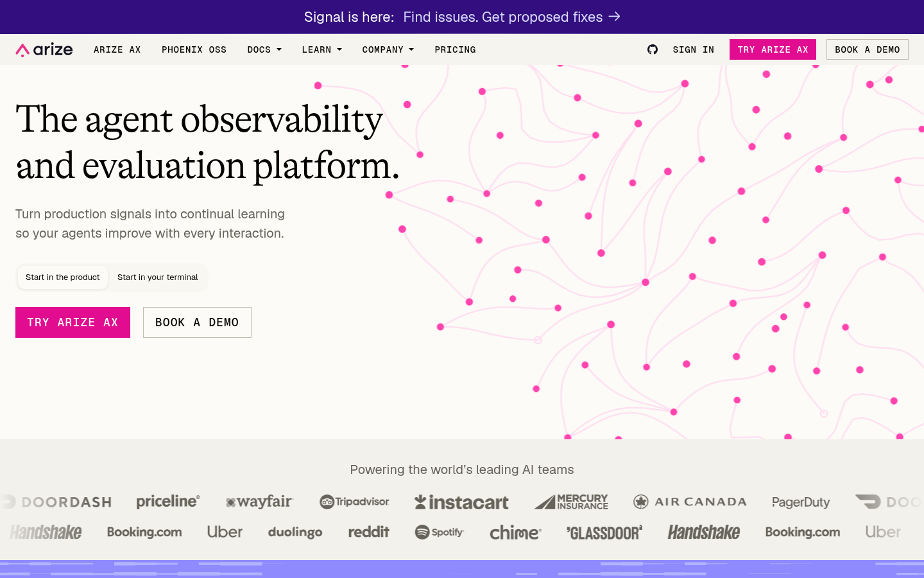Expand the Docs dropdown menu
This screenshot has width=924, height=578.
pyautogui.click(x=264, y=49)
